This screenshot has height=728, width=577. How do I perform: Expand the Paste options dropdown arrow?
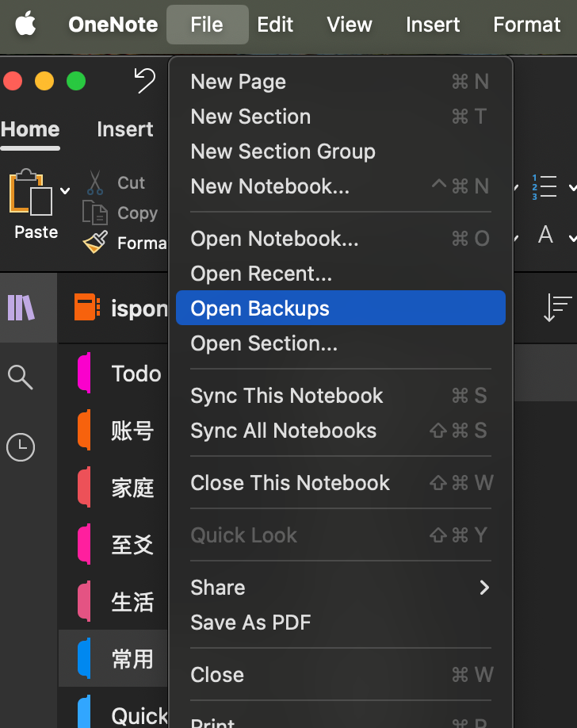[x=65, y=190]
